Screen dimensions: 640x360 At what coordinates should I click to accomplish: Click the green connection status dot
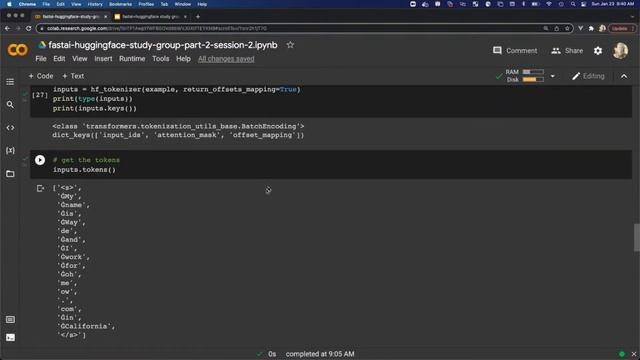pos(622,354)
